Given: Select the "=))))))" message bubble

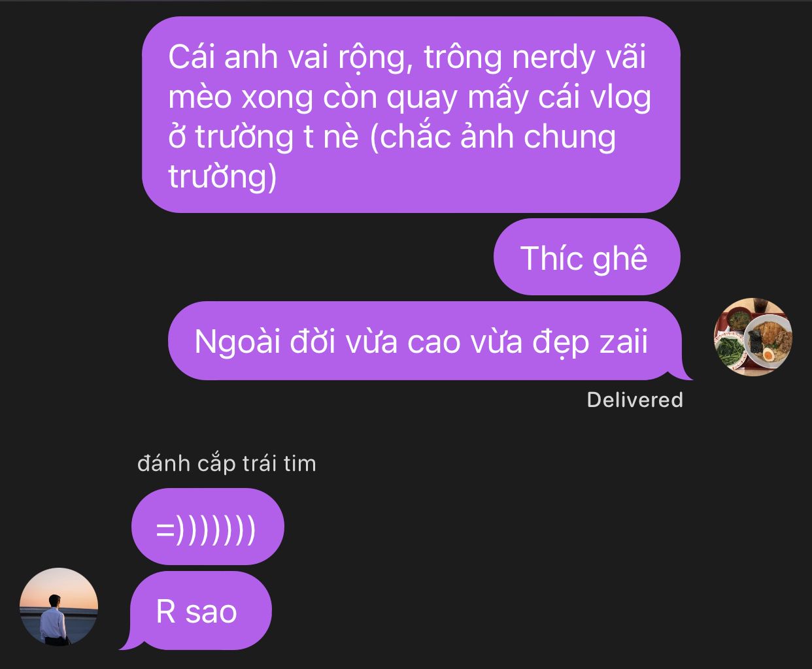Looking at the screenshot, I should tap(208, 527).
